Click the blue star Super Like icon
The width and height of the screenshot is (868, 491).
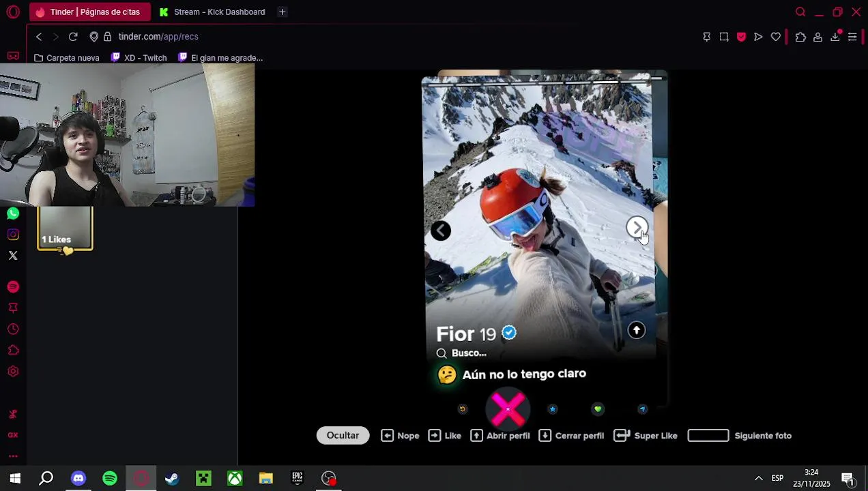click(553, 409)
